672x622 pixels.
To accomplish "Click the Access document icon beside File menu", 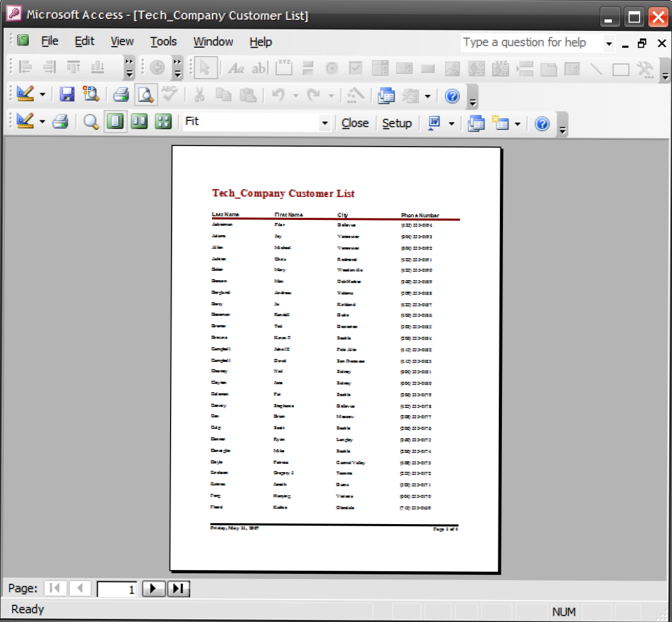I will [23, 40].
